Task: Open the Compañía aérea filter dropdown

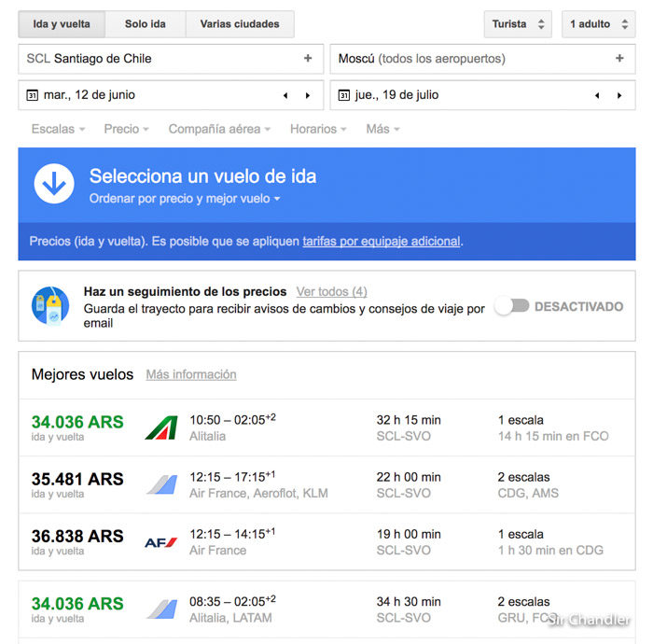Action: coord(219,129)
